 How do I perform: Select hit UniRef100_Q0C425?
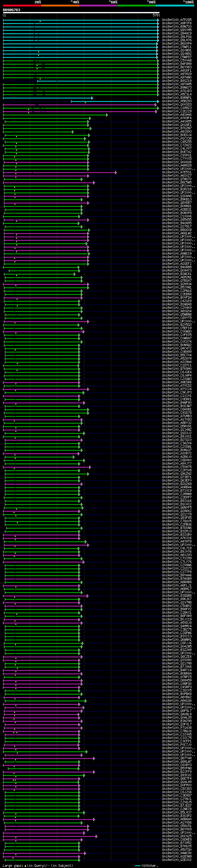tap(177, 836)
